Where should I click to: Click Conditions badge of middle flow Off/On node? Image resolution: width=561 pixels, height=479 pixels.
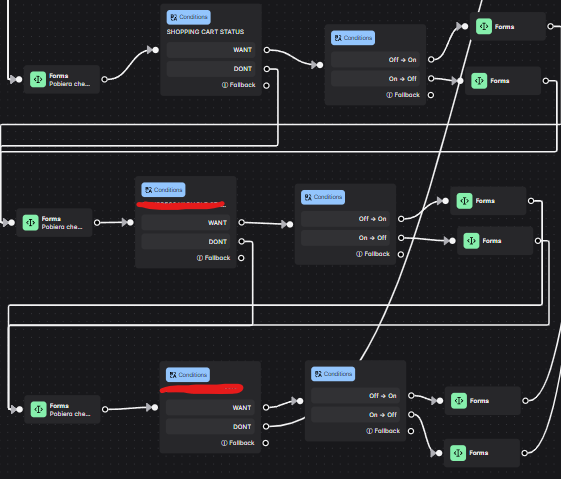coord(323,197)
